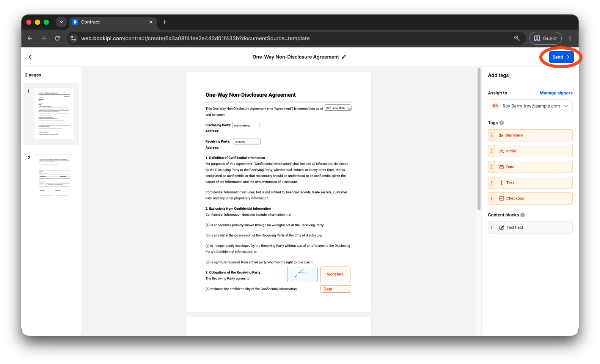Image resolution: width=600 pixels, height=364 pixels.
Task: Click the back arrow on the contract page
Action: coord(30,57)
